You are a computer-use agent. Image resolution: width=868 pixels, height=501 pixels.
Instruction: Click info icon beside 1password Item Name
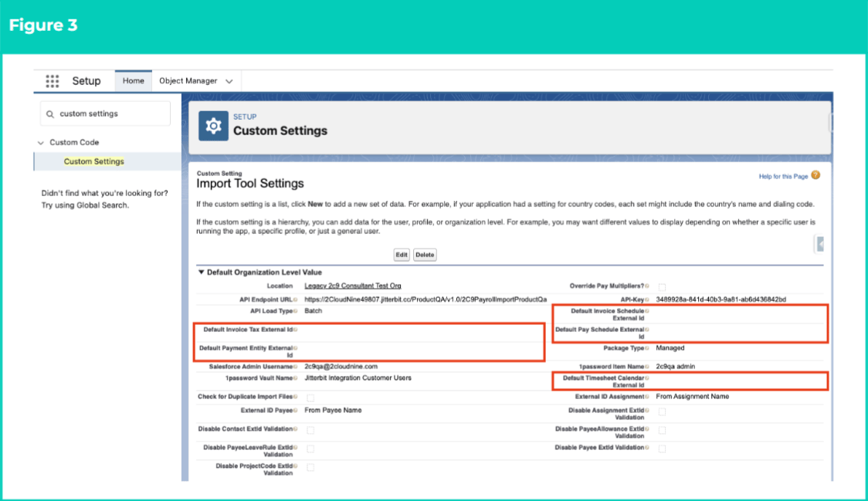pos(647,367)
